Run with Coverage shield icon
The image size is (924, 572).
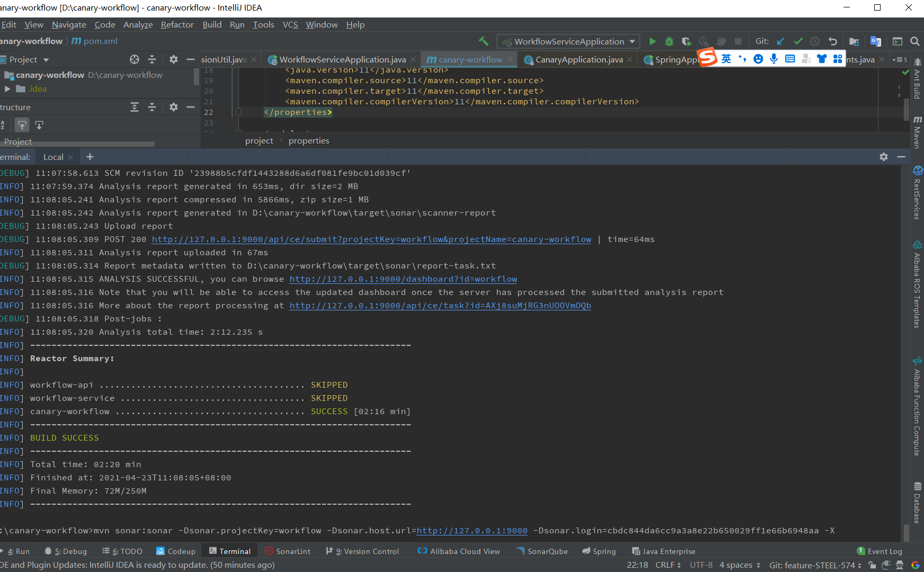[x=686, y=41]
